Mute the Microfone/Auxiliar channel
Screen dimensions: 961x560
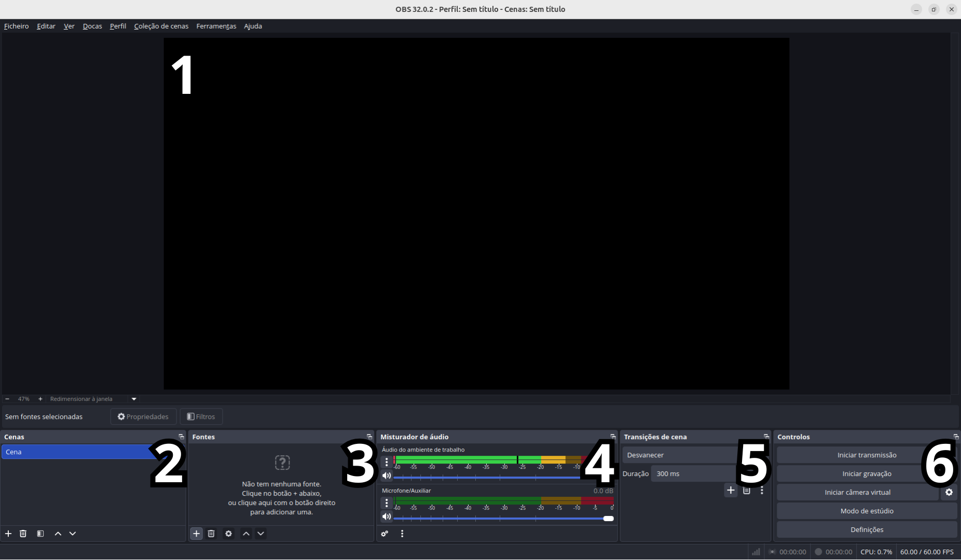tap(387, 516)
